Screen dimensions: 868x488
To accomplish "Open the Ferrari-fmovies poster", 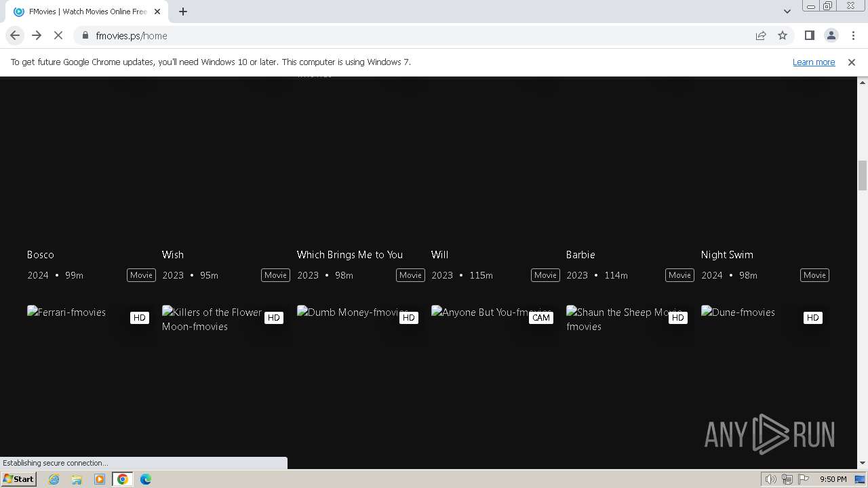I will pyautogui.click(x=66, y=312).
